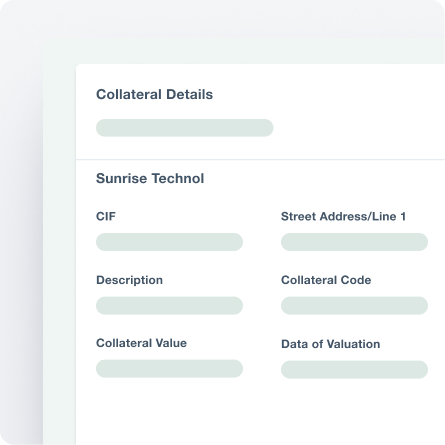Click the Collateral Value label
Viewport: 445px width, 445px height.
tap(141, 343)
